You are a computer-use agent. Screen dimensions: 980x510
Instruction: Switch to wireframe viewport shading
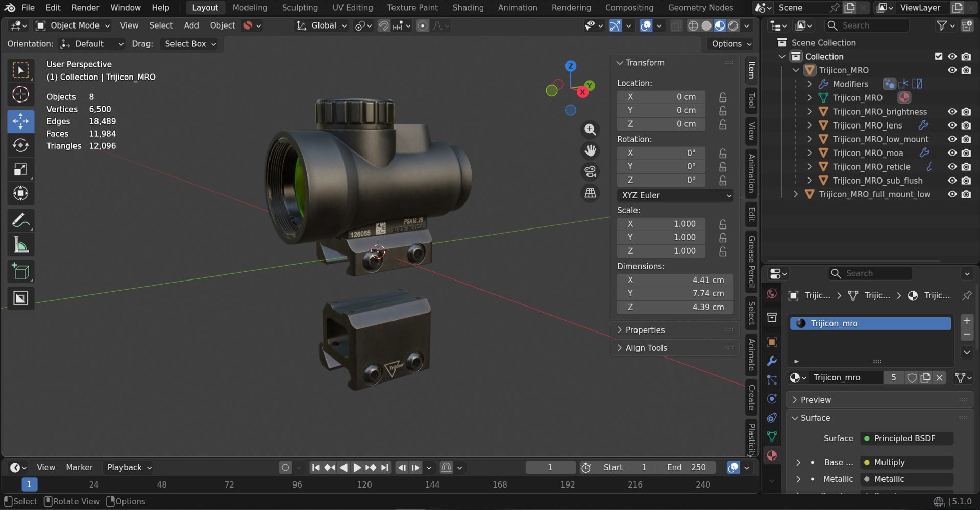pyautogui.click(x=693, y=25)
